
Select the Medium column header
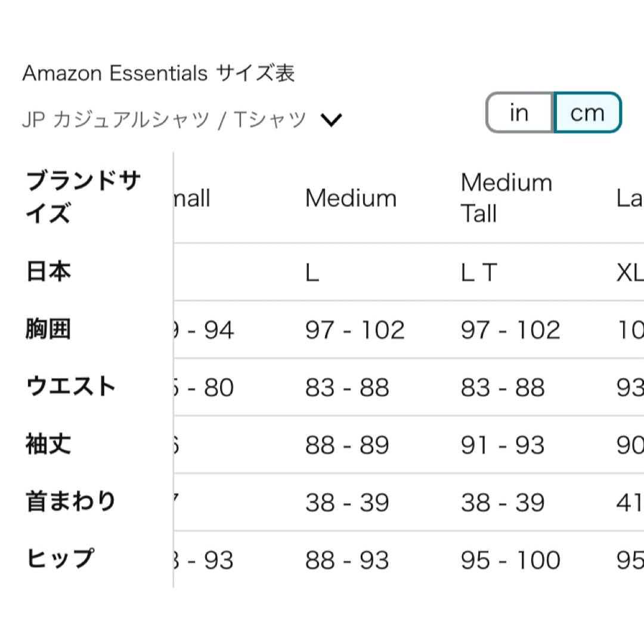pos(351,198)
